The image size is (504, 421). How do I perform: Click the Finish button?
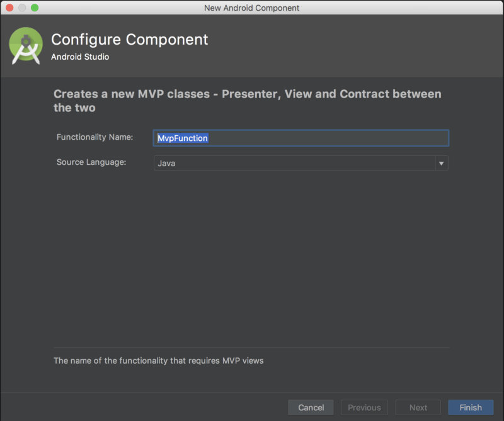tap(471, 407)
